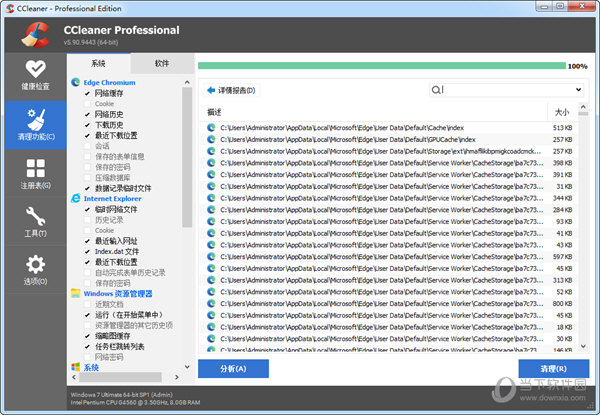This screenshot has width=600, height=415.
Task: Uncheck Edge 网络历史 checkbox
Action: (87, 114)
